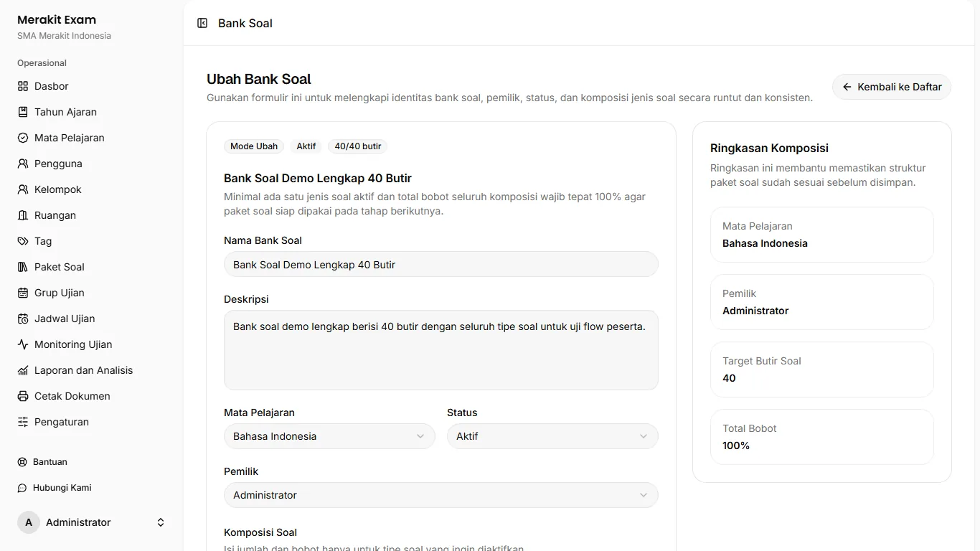Click the Total Bobot 100% summary card
Image resolution: width=980 pixels, height=551 pixels.
click(x=822, y=437)
